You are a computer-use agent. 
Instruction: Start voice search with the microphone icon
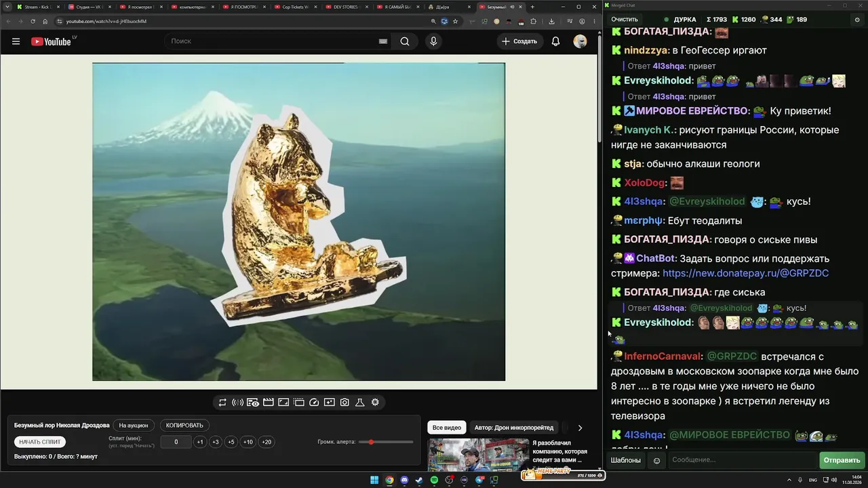pyautogui.click(x=433, y=41)
